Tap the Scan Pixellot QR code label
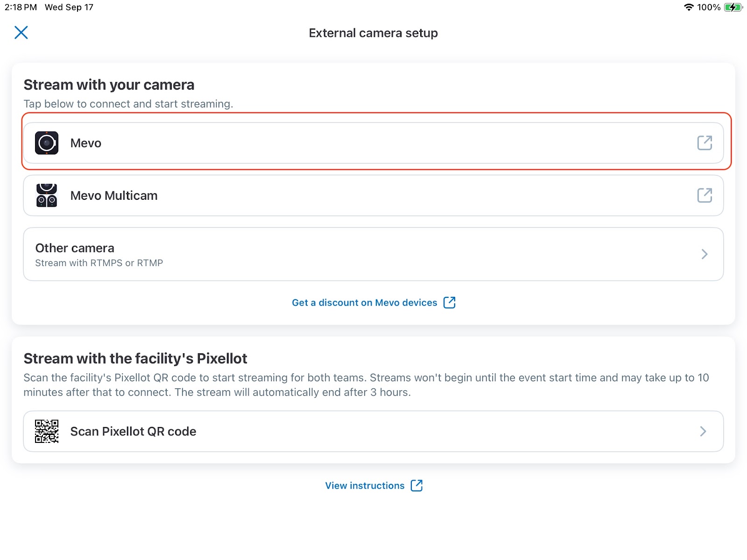Image resolution: width=747 pixels, height=560 pixels. tap(133, 431)
